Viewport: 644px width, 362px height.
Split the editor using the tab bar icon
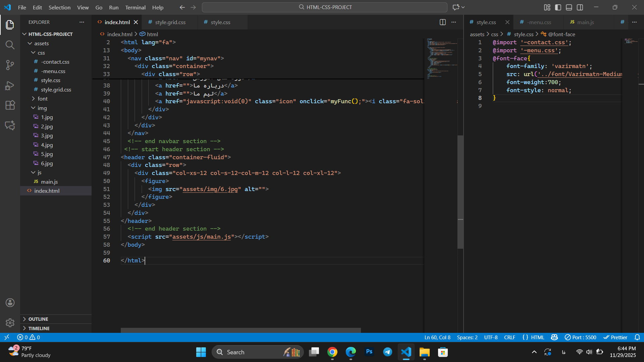tap(442, 22)
